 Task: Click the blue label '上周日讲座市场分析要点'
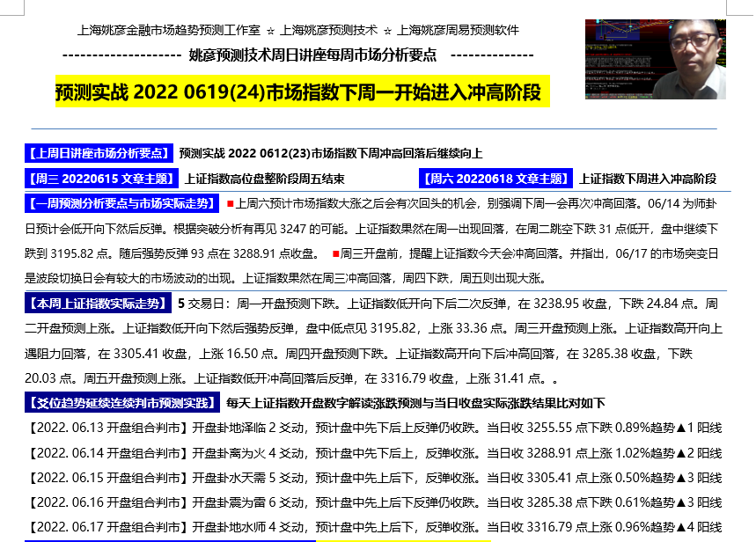click(99, 153)
